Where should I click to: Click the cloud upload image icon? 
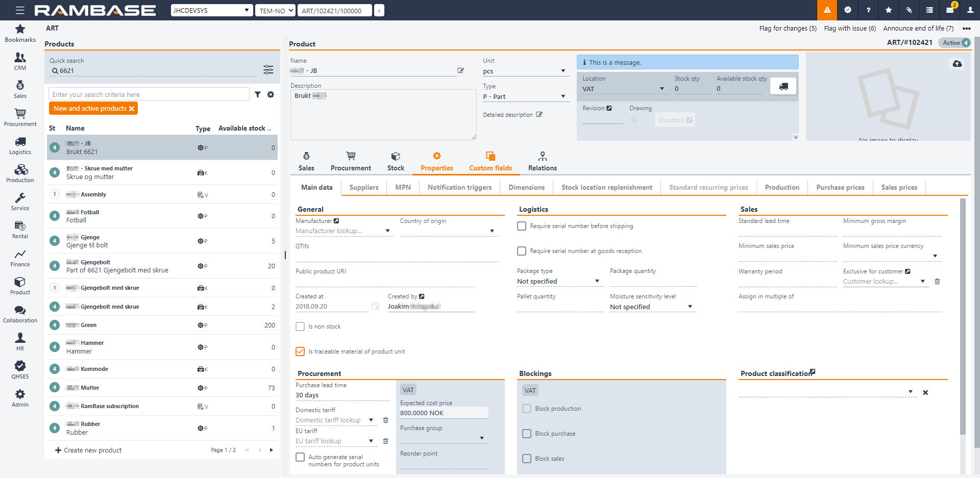(957, 64)
